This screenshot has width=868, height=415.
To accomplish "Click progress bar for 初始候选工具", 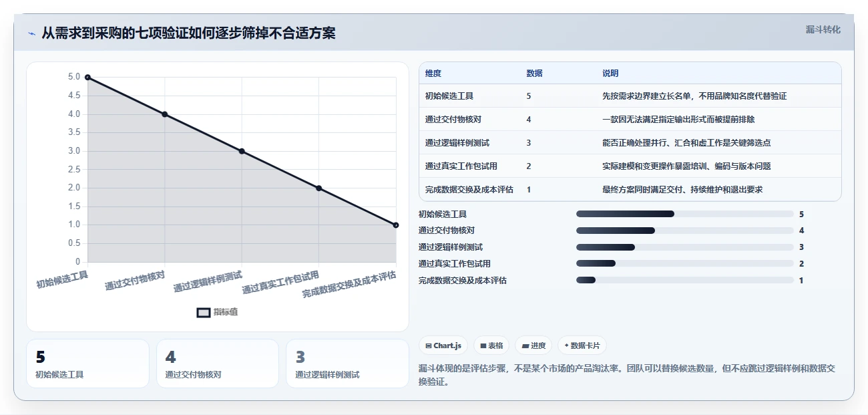I will coord(684,214).
